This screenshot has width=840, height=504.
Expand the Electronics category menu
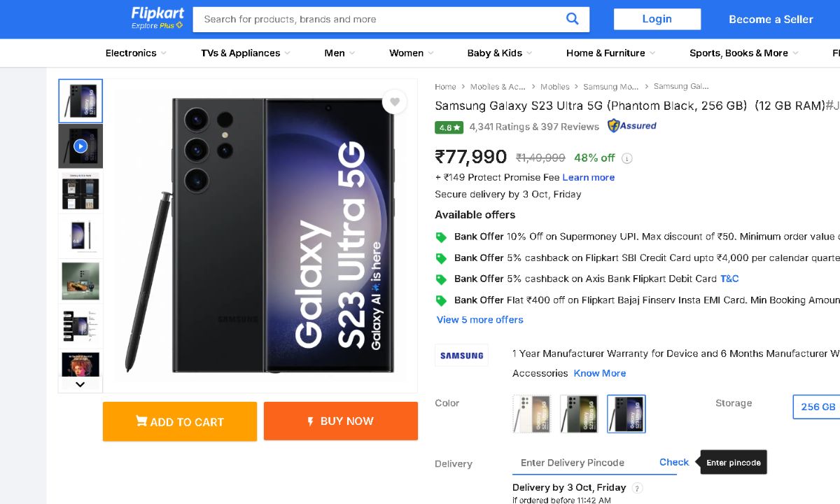tap(136, 53)
